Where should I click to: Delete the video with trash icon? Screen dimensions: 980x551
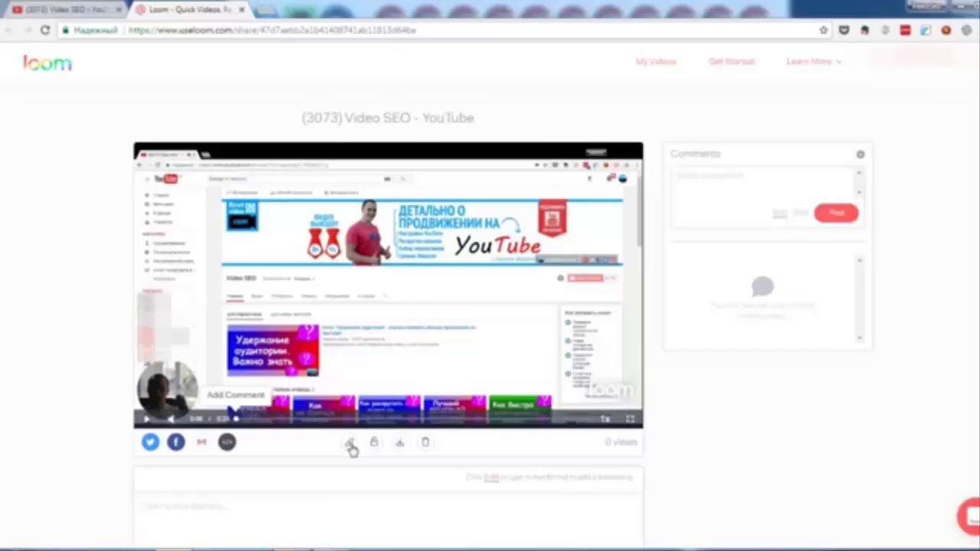click(x=426, y=442)
